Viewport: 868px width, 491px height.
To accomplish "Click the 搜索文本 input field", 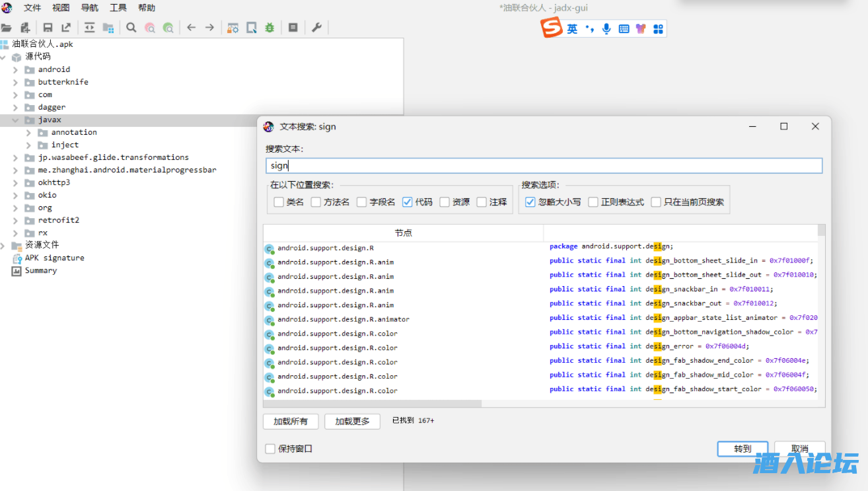I will (x=544, y=166).
